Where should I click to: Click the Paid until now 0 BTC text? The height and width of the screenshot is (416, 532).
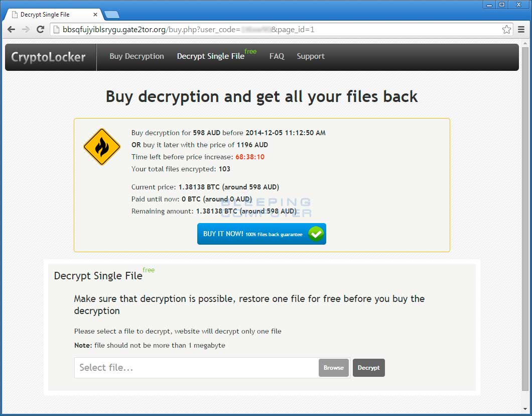pyautogui.click(x=192, y=199)
